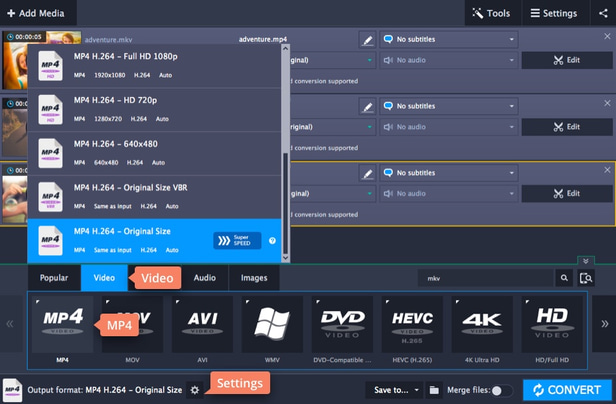Click the Super Speed badge
The width and height of the screenshot is (616, 404).
237,241
